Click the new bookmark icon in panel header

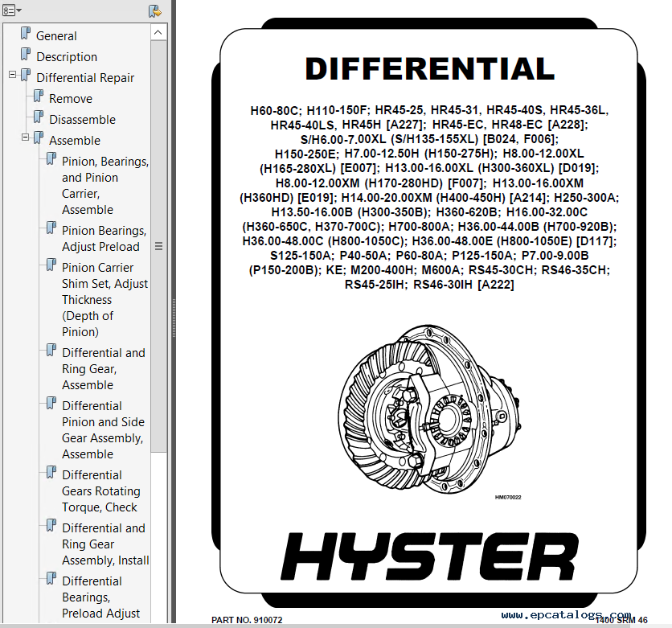point(154,11)
